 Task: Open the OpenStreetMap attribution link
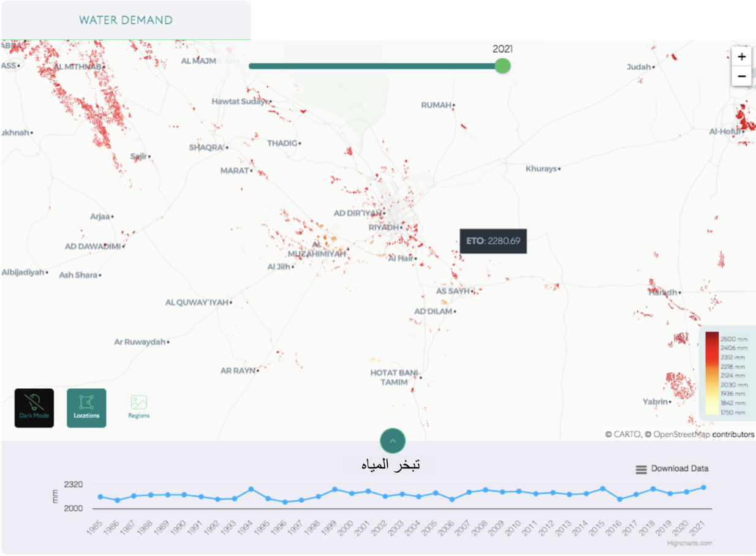click(681, 434)
